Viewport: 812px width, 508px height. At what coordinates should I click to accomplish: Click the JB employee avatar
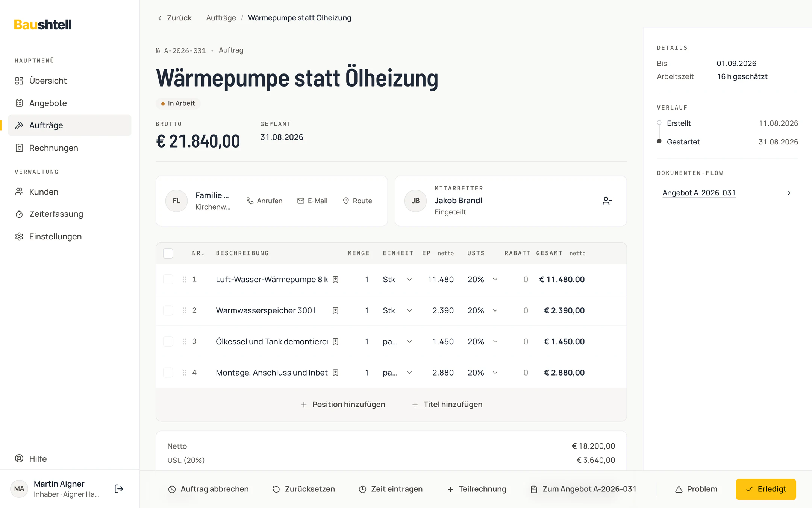(415, 201)
